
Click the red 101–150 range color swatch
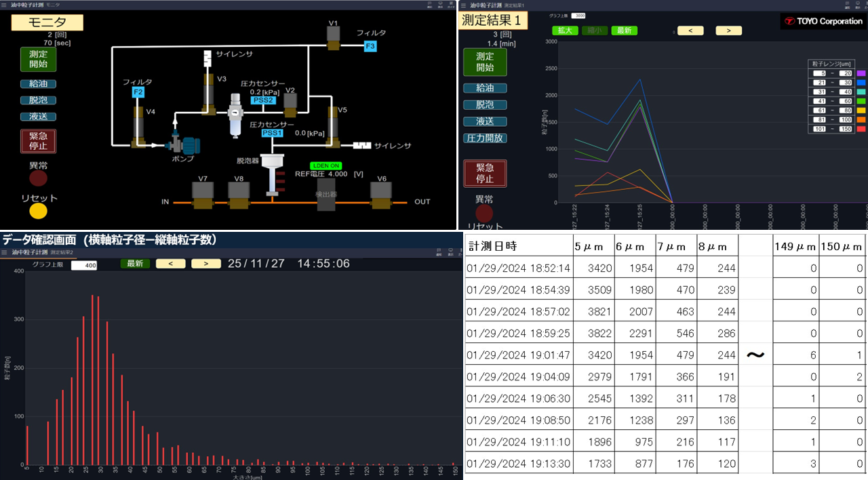861,129
